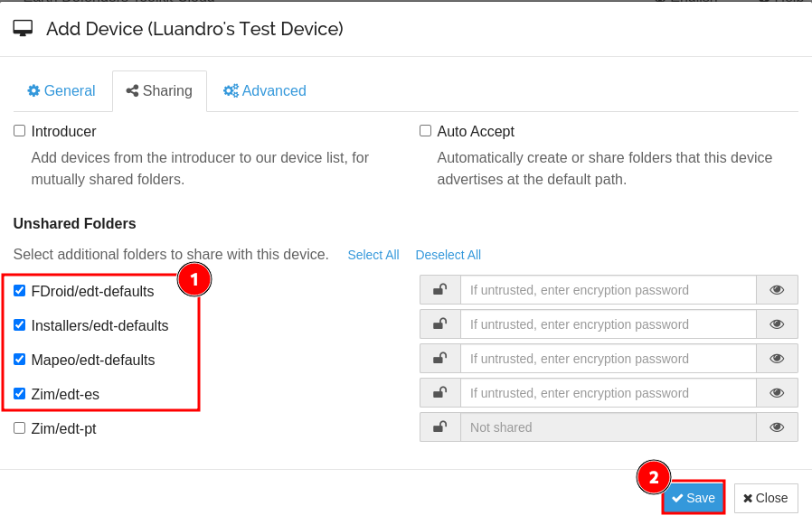Uncheck the FDroid/edt-defaults folder

[x=20, y=291]
